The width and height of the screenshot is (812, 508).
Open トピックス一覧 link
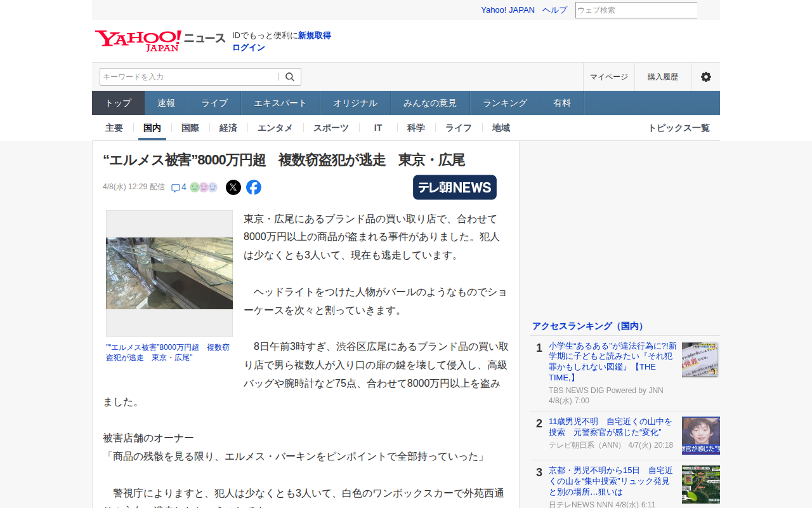coord(679,128)
